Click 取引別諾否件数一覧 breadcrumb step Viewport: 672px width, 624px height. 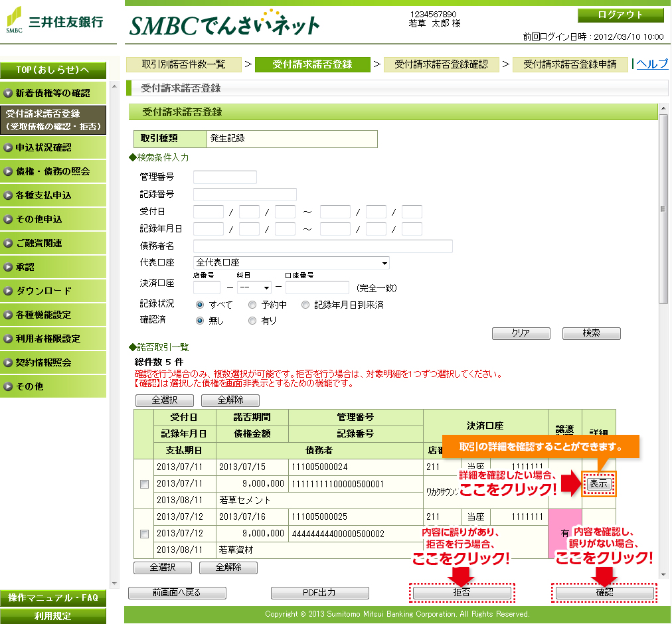click(184, 64)
